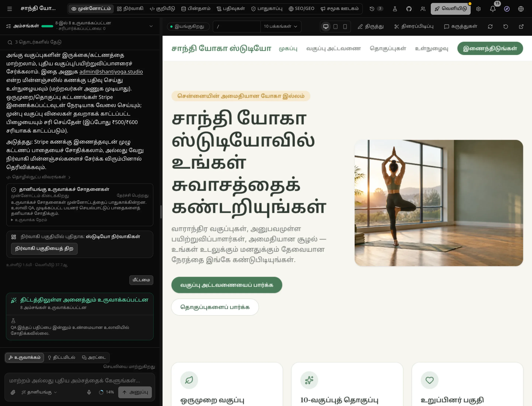Click the 14% usage ring indicator

(x=101, y=392)
